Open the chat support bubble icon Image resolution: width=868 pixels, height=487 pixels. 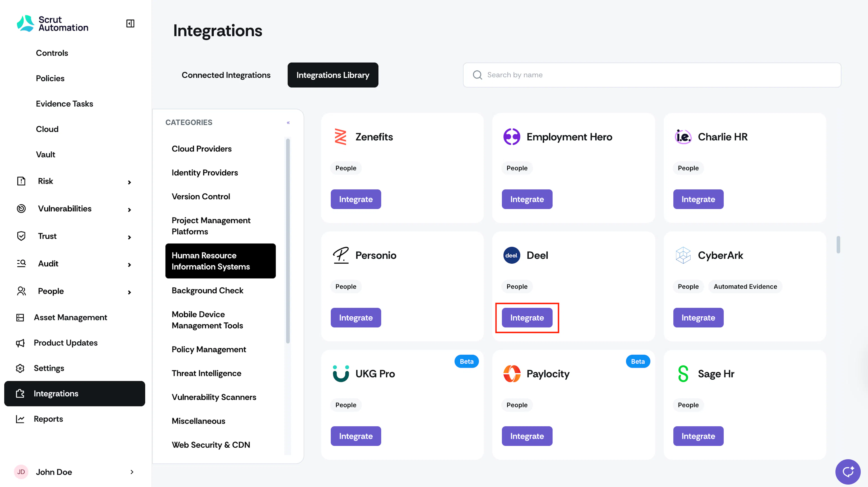848,471
